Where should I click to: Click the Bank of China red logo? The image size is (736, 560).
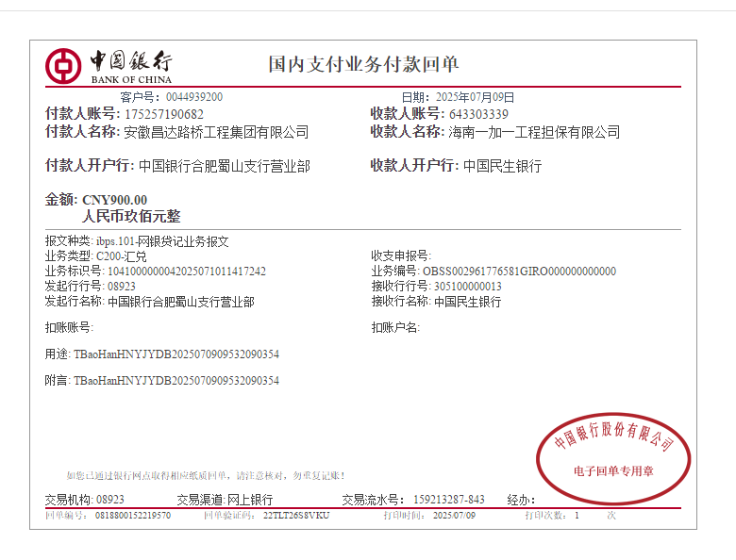63,65
